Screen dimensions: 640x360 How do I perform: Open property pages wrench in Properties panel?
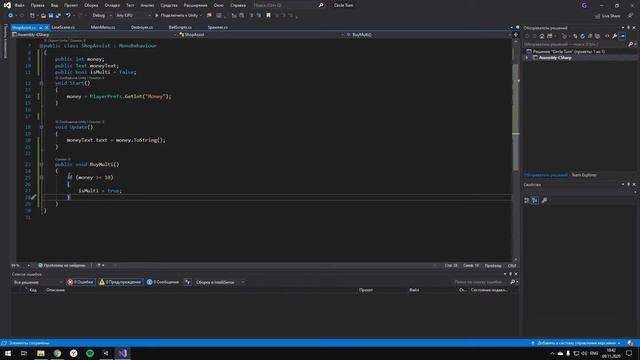pyautogui.click(x=544, y=200)
